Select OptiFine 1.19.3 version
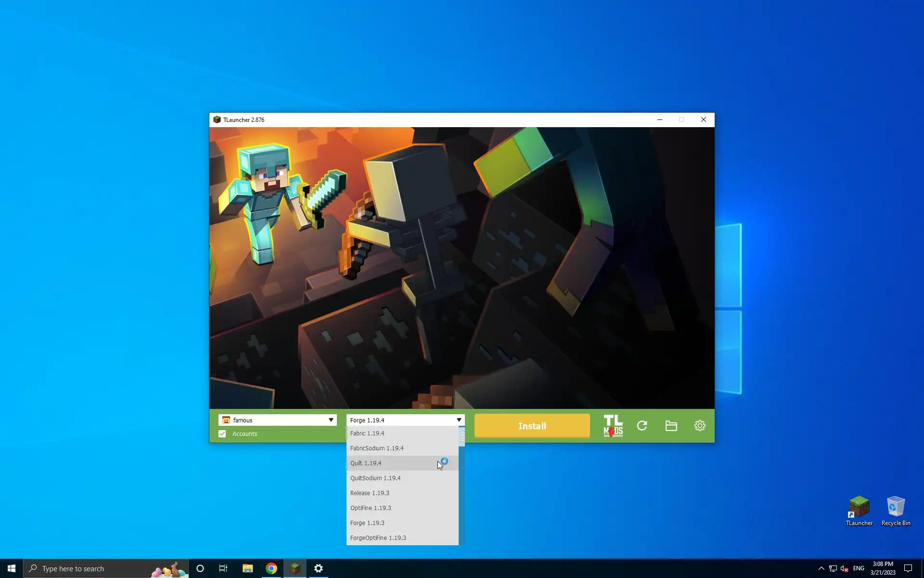Viewport: 924px width, 578px height. coord(371,508)
